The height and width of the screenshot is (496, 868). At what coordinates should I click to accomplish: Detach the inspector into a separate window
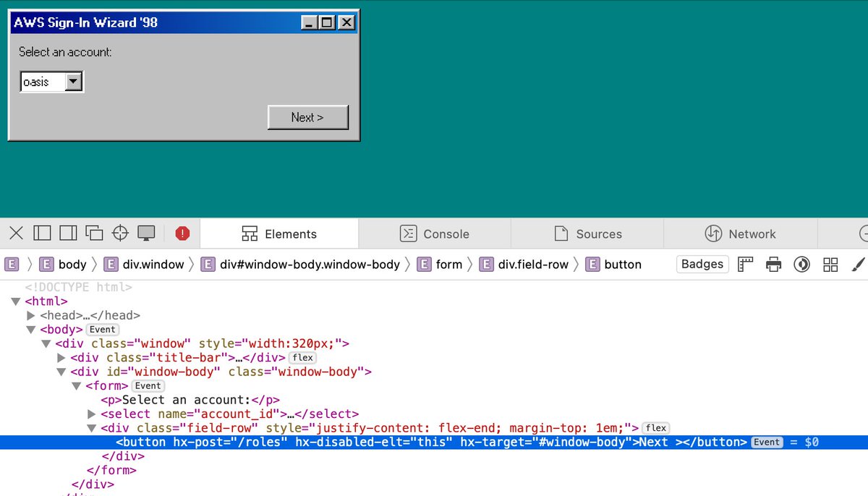click(94, 233)
